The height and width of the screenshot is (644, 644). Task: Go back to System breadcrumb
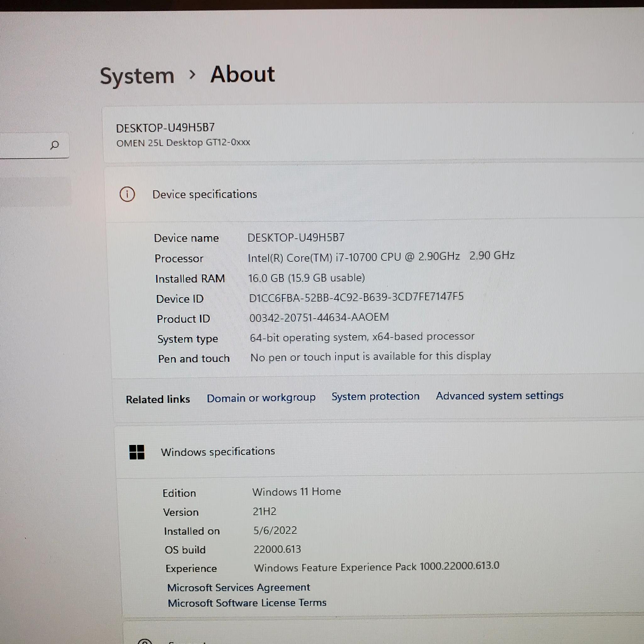(137, 76)
